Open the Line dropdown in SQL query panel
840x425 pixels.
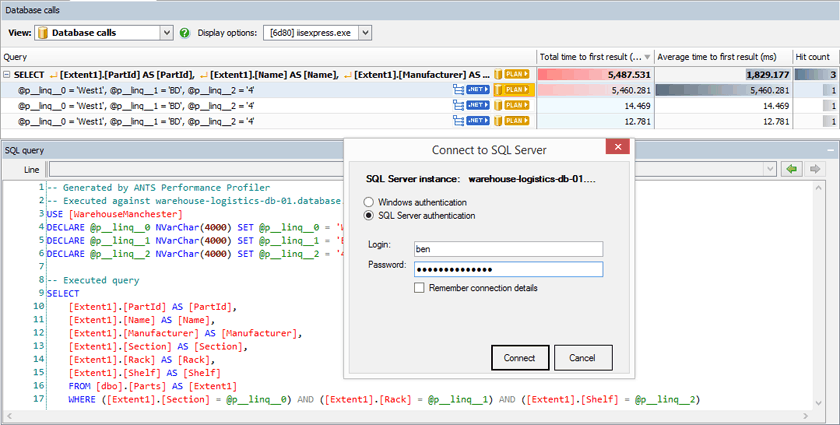coord(770,169)
